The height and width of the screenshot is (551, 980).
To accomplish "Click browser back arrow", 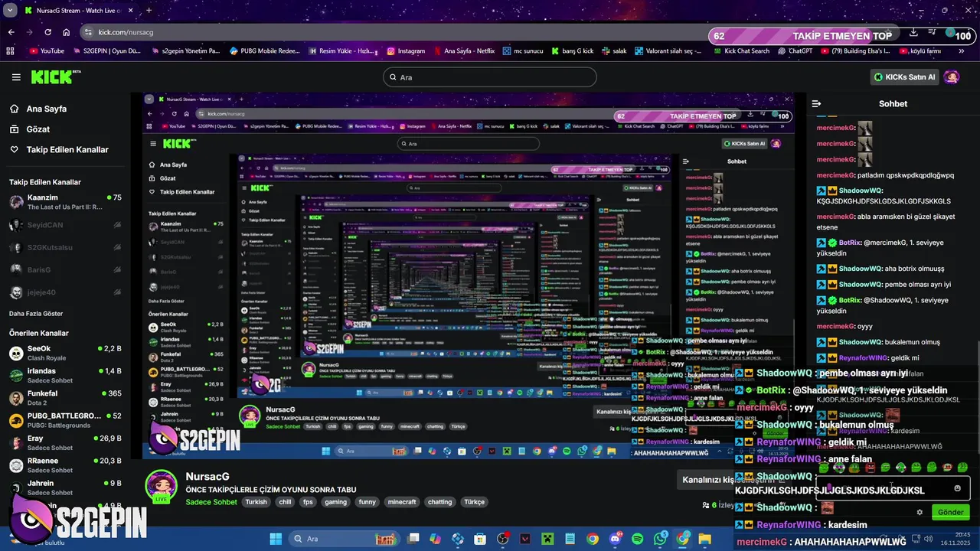I will click(11, 32).
